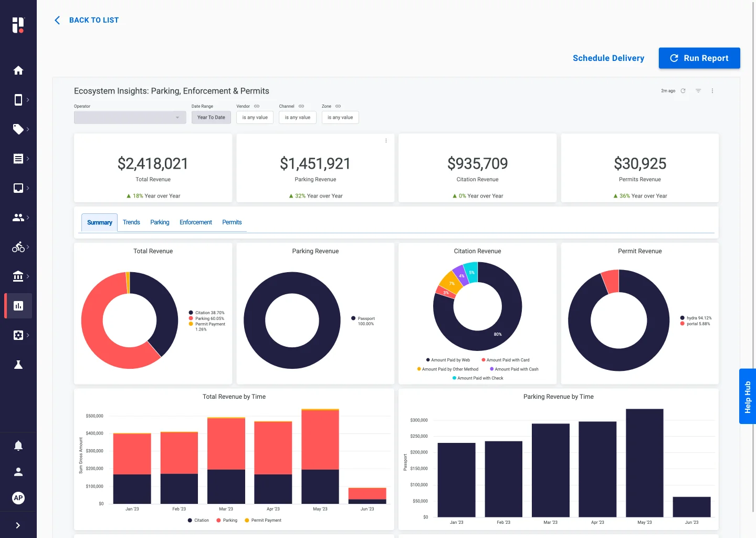The width and height of the screenshot is (756, 538).
Task: Open the price tag sidebar icon
Action: pyautogui.click(x=18, y=129)
